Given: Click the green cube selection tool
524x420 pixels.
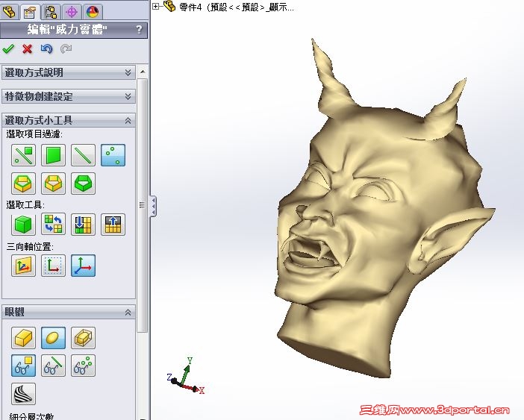Looking at the screenshot, I should pyautogui.click(x=23, y=225).
